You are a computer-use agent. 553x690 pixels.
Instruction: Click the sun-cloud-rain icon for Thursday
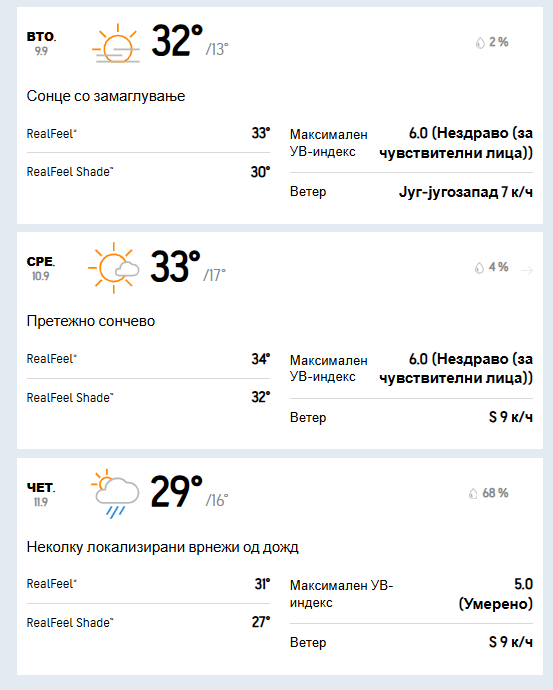pyautogui.click(x=115, y=493)
